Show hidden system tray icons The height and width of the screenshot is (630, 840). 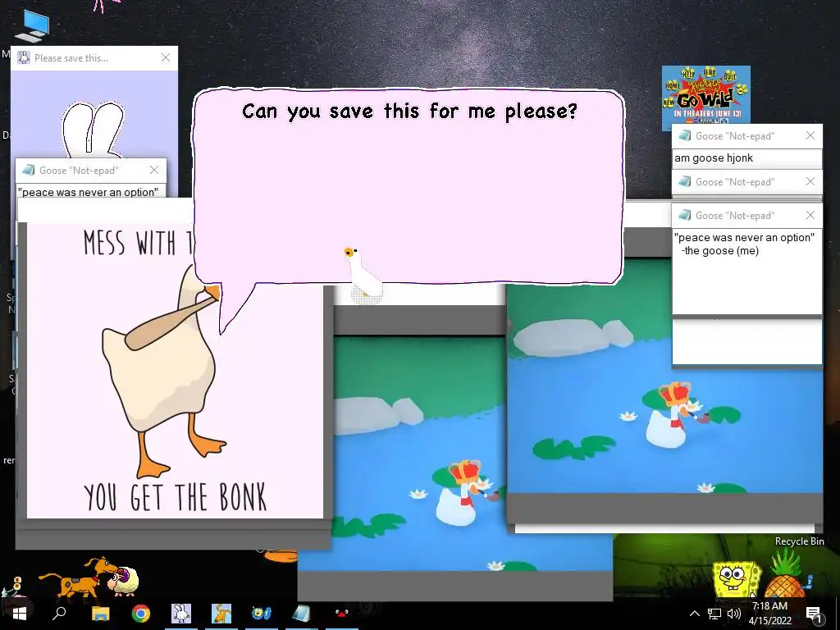tap(694, 614)
